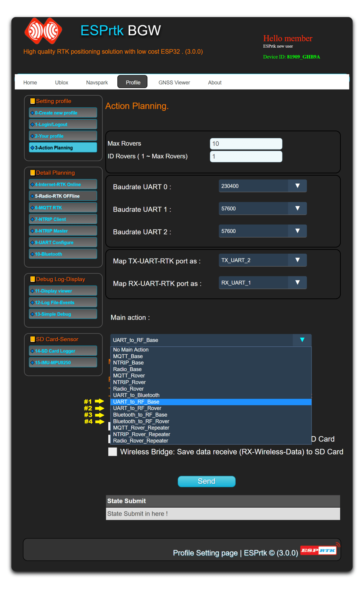Open 0-Create new profile
Screen dimensions: 364x602
pyautogui.click(x=63, y=113)
